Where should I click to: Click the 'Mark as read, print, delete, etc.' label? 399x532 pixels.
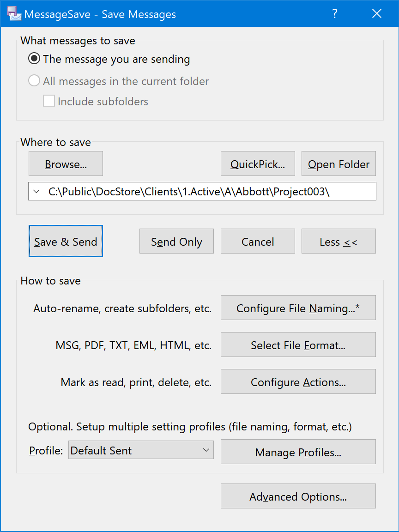pos(136,382)
